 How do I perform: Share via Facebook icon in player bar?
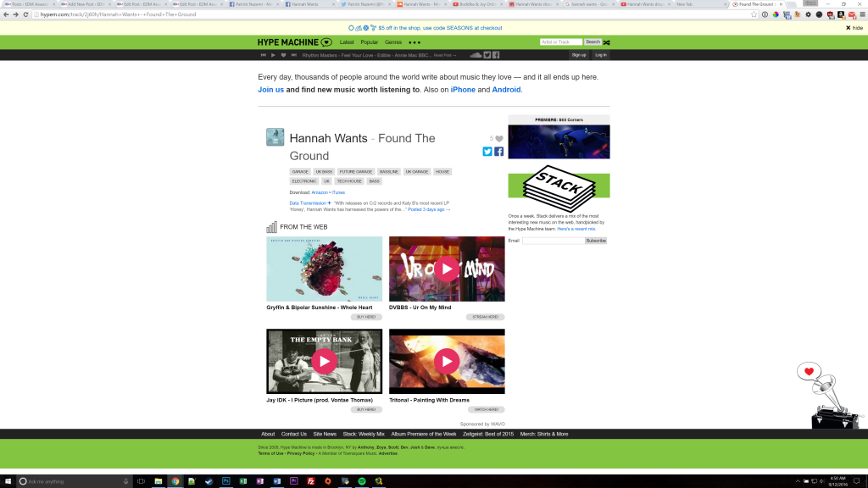pos(496,55)
